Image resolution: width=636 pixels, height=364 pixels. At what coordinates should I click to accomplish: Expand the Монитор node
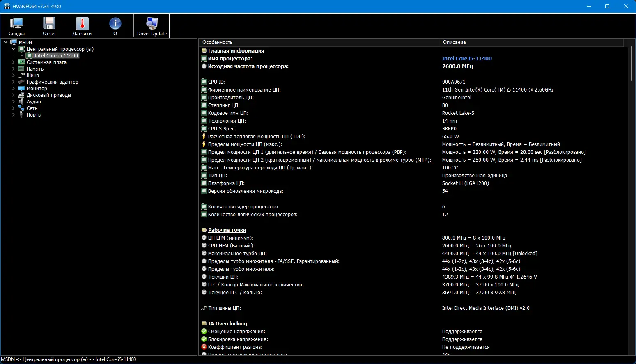tap(13, 88)
